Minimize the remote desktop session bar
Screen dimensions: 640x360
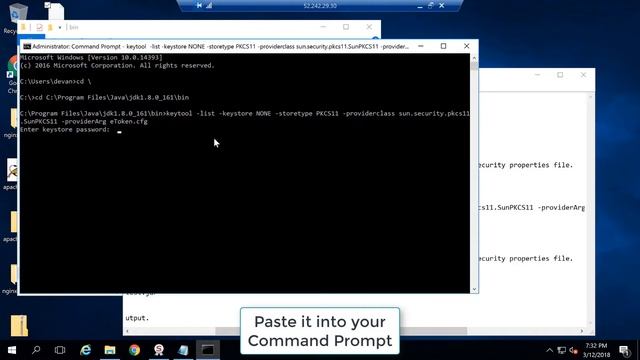pyautogui.click(x=420, y=6)
